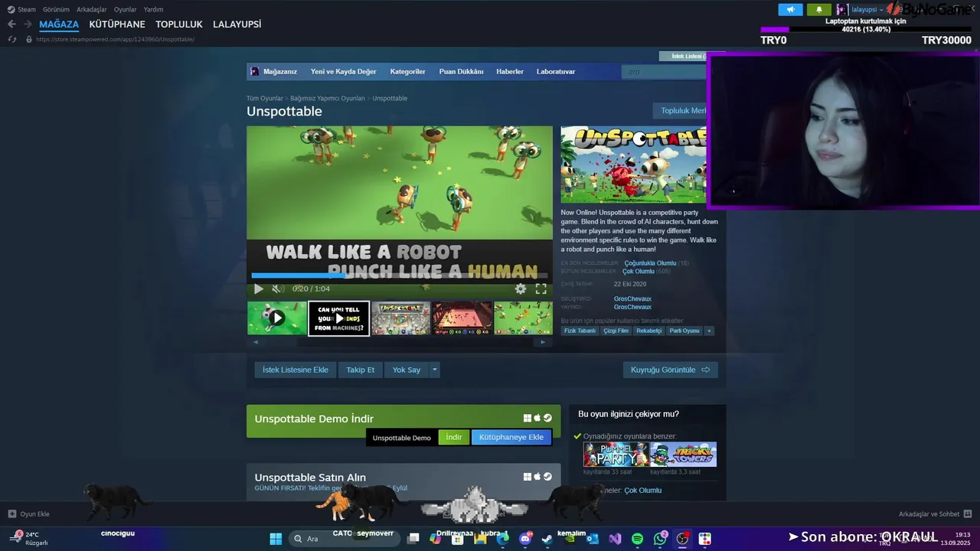Open the Steam menu
Screen dimensions: 980x551
click(x=21, y=9)
